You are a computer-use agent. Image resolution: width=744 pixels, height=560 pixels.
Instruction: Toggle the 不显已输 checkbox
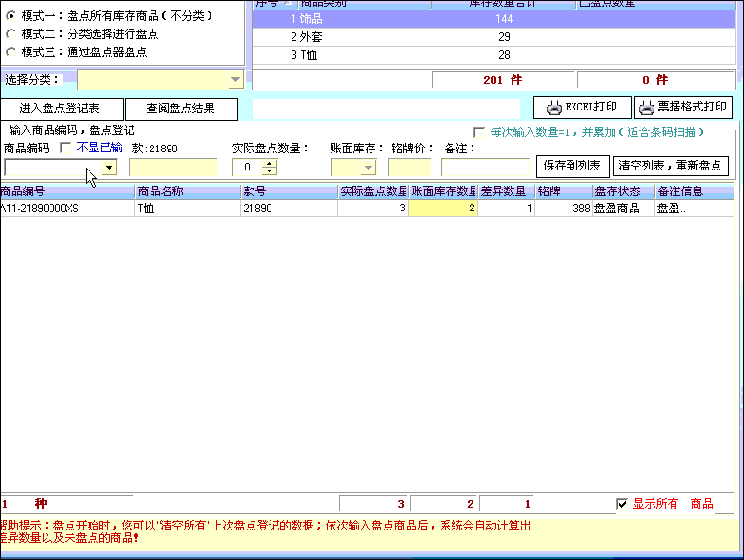click(66, 148)
